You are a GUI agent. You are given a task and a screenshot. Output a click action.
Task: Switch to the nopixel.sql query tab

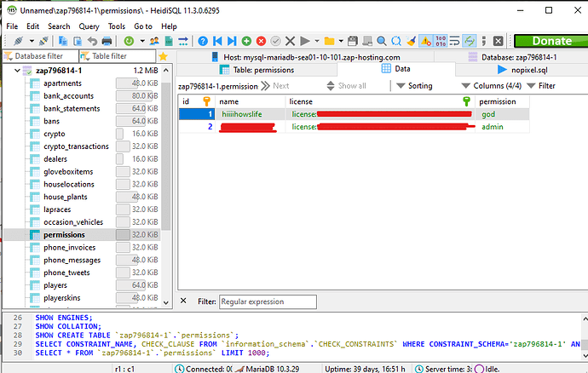click(522, 70)
